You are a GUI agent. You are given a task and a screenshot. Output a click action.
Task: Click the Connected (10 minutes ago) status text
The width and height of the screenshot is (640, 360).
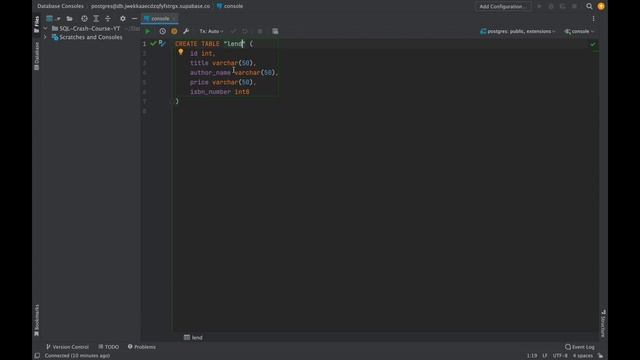point(77,356)
